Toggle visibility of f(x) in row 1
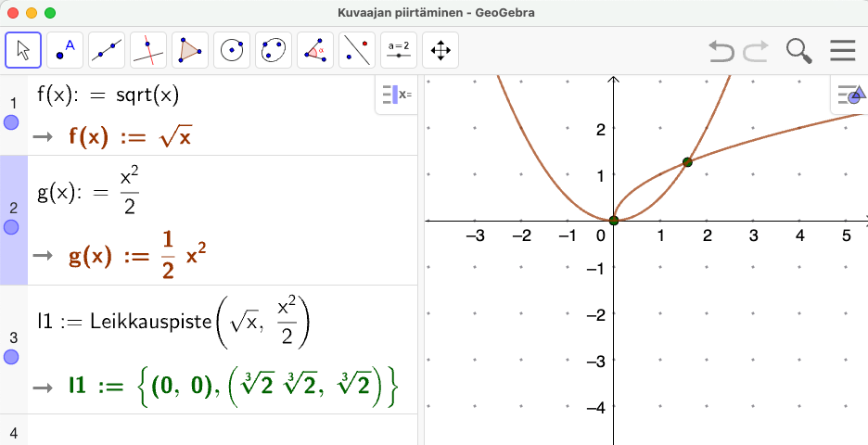Screen dimensions: 868x445 [x=11, y=122]
